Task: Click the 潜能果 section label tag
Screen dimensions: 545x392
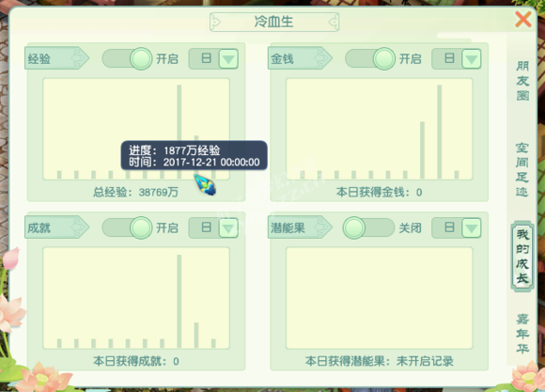Action: pos(300,227)
